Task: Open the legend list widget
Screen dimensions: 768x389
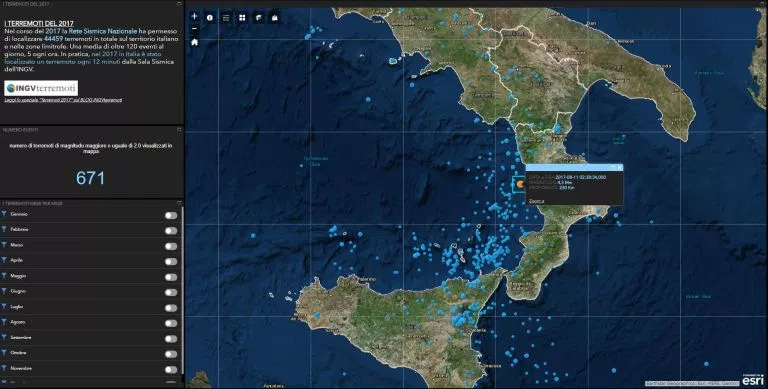Action: click(x=226, y=18)
